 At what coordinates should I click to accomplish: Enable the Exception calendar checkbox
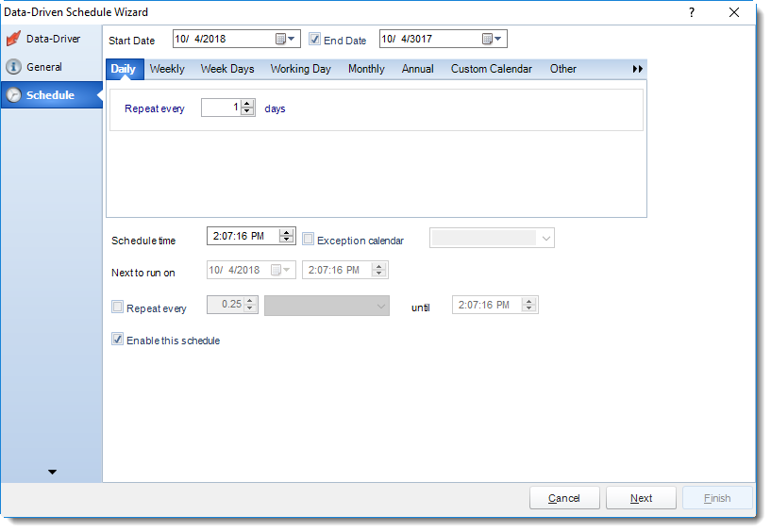[308, 239]
